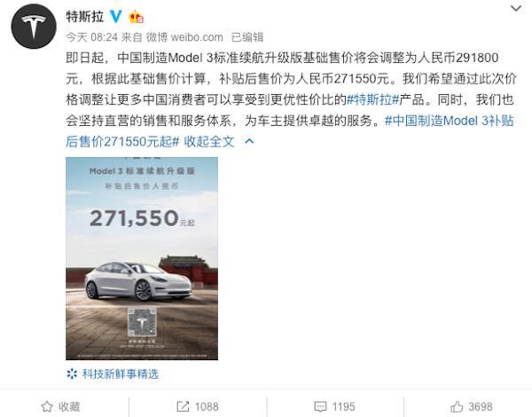This screenshot has width=532, height=417.
Task: Toggle 收藏 to favorite this post
Action: pos(60,406)
